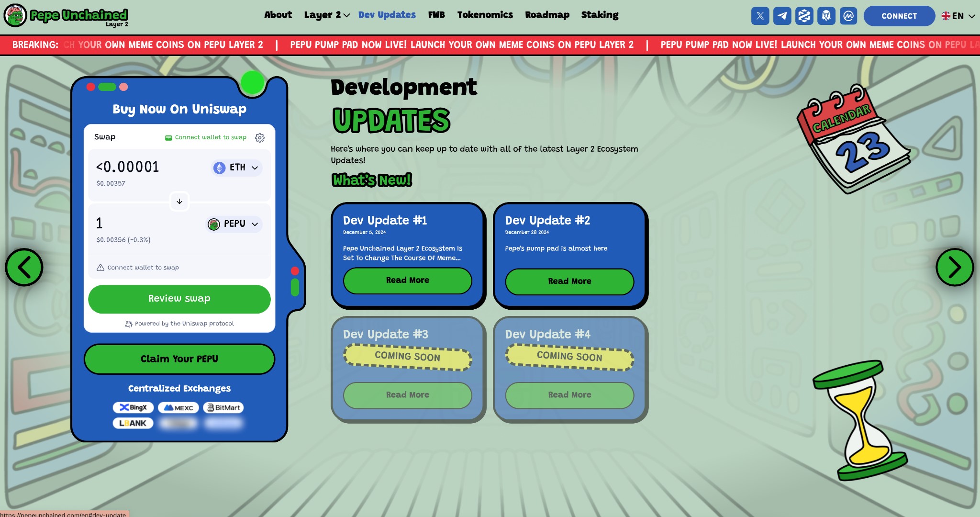Click the UK flag language icon
Viewport: 980px width, 517px height.
pos(946,16)
